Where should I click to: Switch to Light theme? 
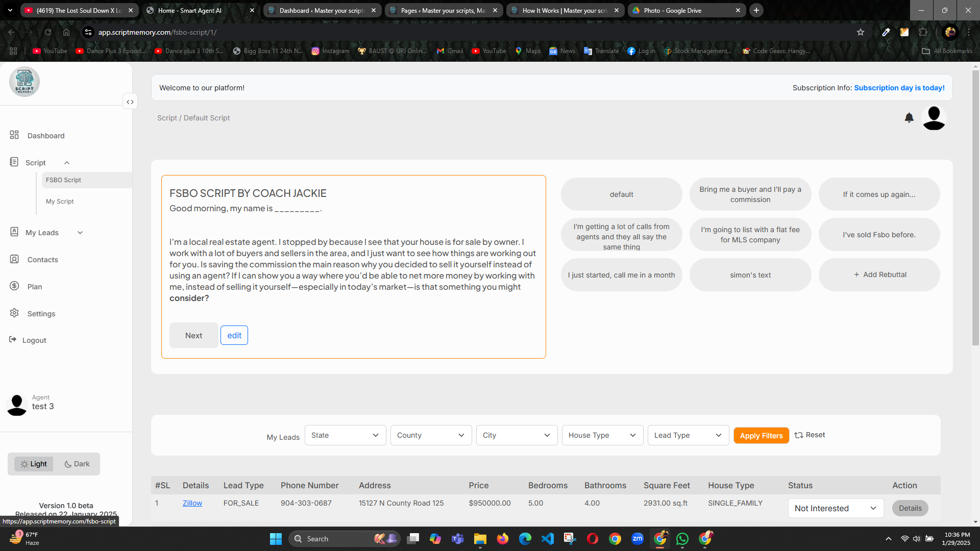[34, 464]
